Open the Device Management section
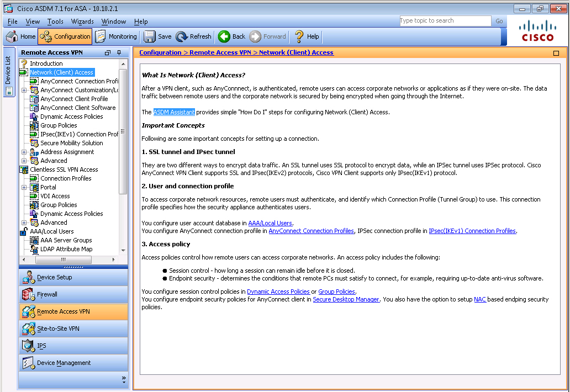570x392 pixels. pyautogui.click(x=64, y=363)
